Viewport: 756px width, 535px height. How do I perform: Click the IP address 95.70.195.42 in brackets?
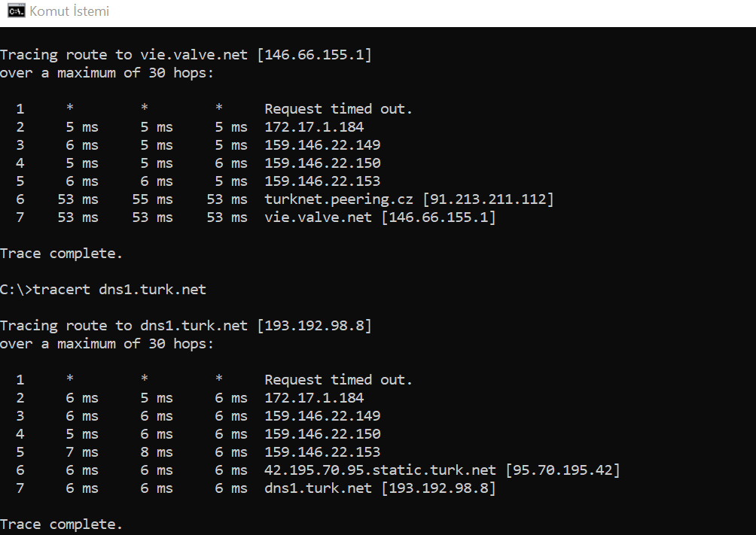coord(562,470)
